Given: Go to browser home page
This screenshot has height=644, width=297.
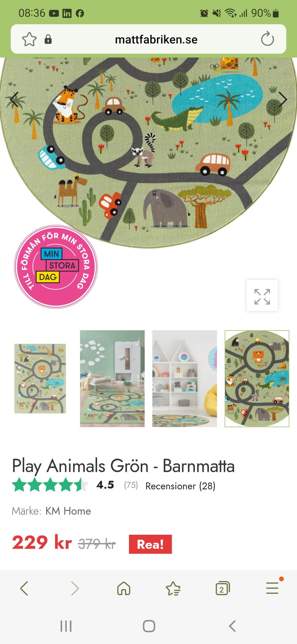Looking at the screenshot, I should click(x=124, y=588).
